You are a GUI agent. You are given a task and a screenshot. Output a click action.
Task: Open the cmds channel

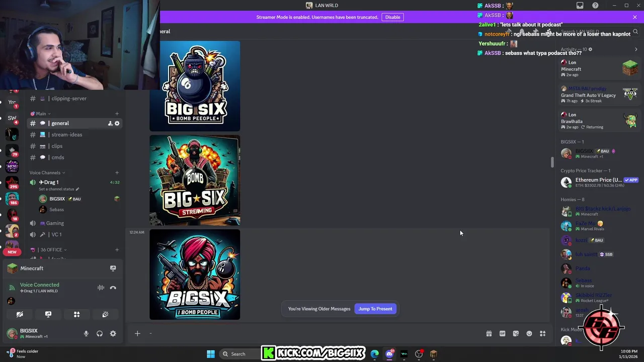tap(74, 157)
